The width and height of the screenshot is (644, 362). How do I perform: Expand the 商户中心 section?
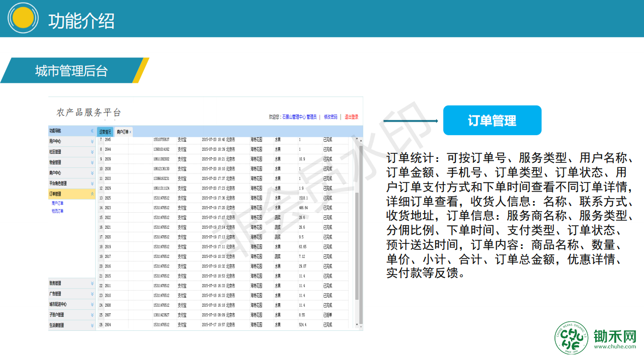click(92, 173)
